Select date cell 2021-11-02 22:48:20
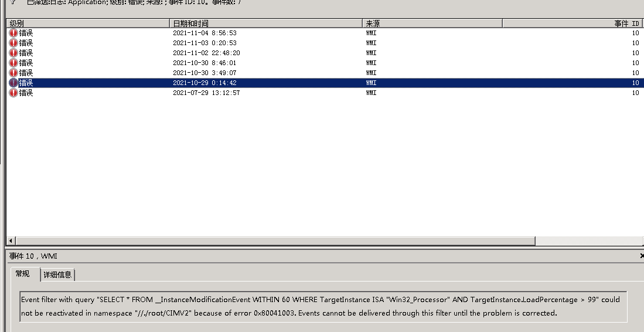Viewport: 644px width, 332px height. [206, 53]
